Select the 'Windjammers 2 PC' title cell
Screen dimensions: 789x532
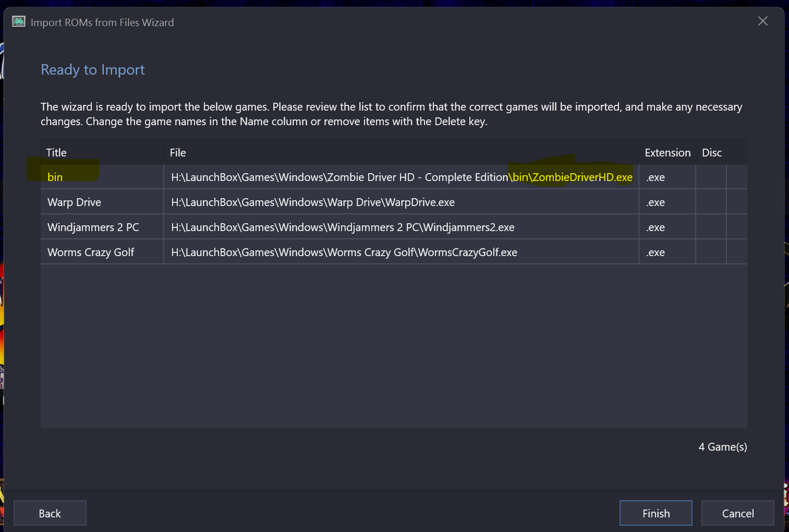click(x=102, y=227)
